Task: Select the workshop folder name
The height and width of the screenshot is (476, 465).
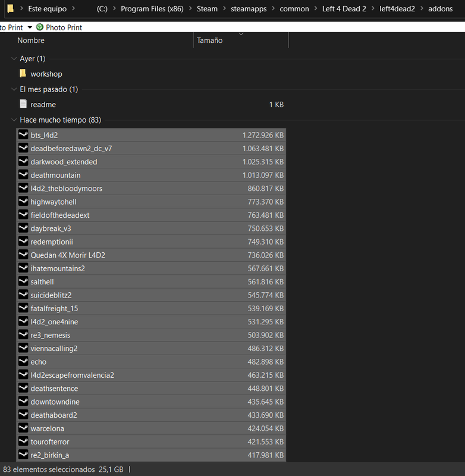Action: [46, 74]
